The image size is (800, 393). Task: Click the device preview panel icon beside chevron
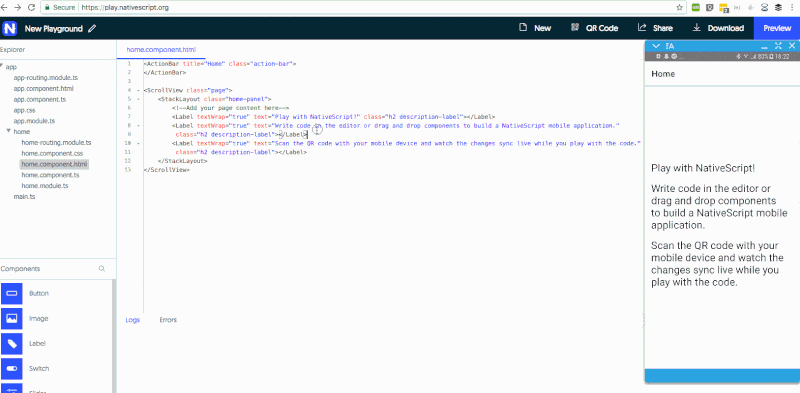[x=670, y=46]
